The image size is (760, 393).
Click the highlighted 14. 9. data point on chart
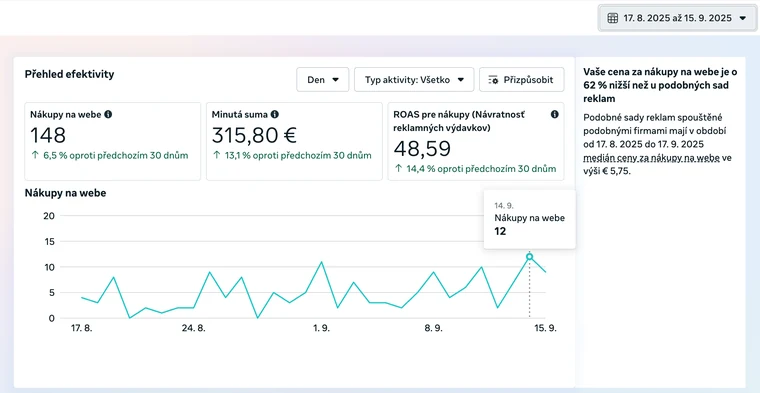529,256
